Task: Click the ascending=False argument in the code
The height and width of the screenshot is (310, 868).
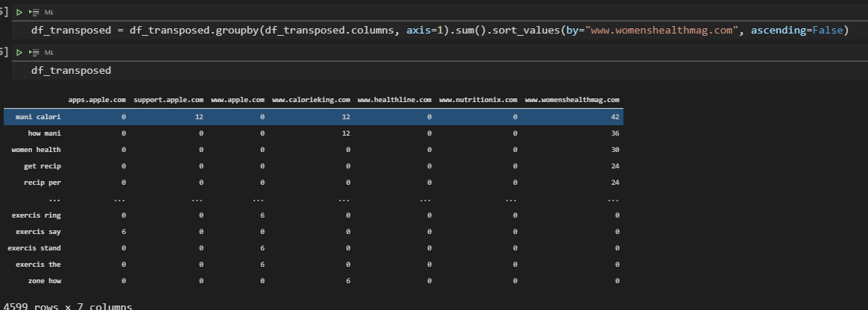Action: click(x=797, y=30)
